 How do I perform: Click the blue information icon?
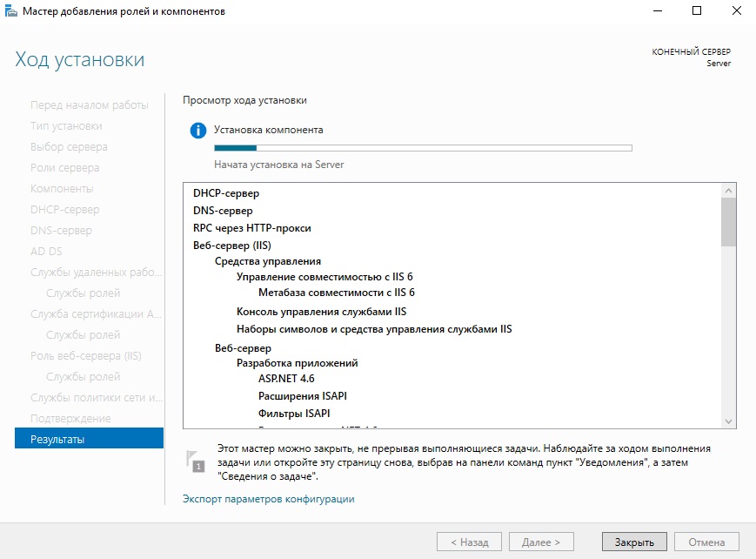(198, 131)
